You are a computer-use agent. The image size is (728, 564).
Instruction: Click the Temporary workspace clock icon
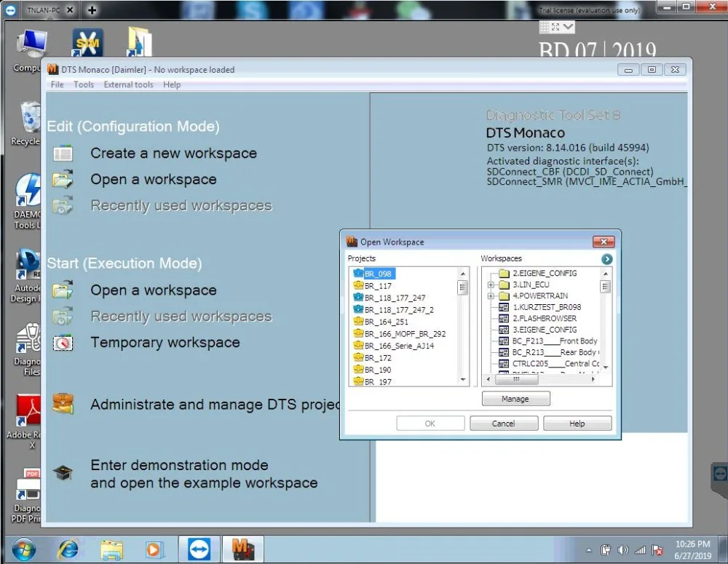click(x=63, y=343)
